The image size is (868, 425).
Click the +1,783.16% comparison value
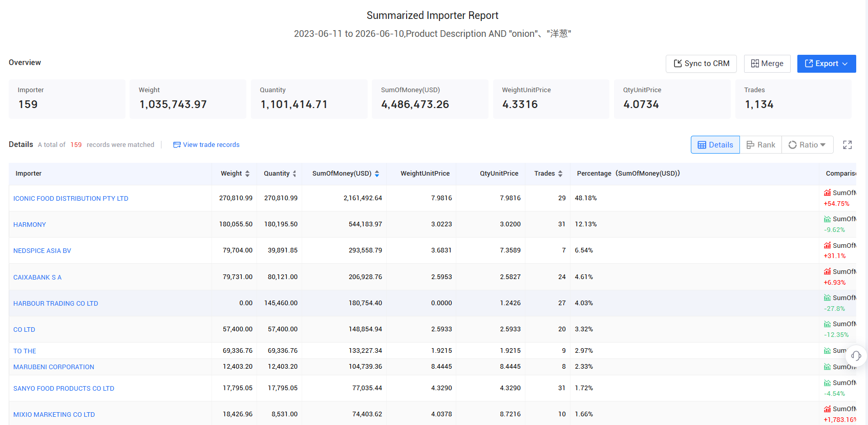tap(840, 420)
